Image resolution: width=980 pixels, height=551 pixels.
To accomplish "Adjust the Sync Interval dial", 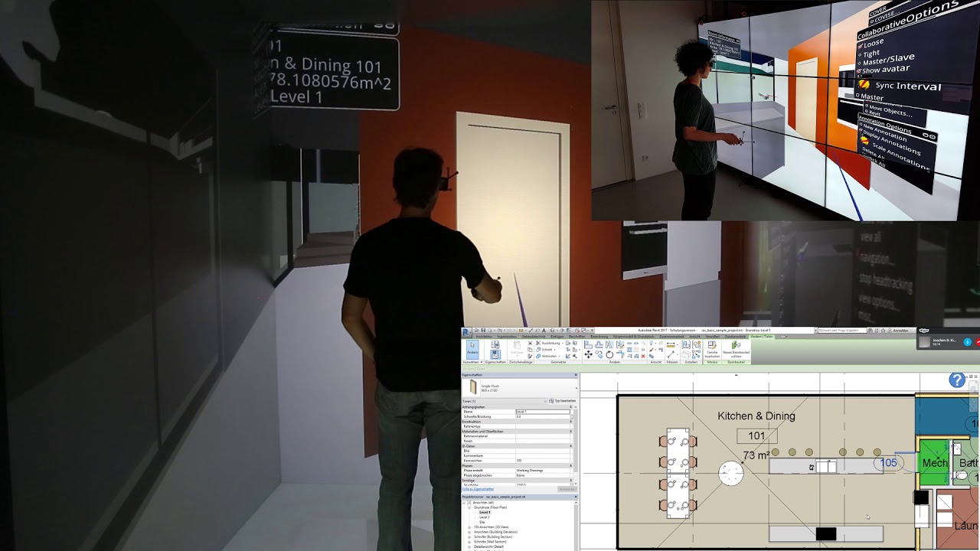I will 864,84.
